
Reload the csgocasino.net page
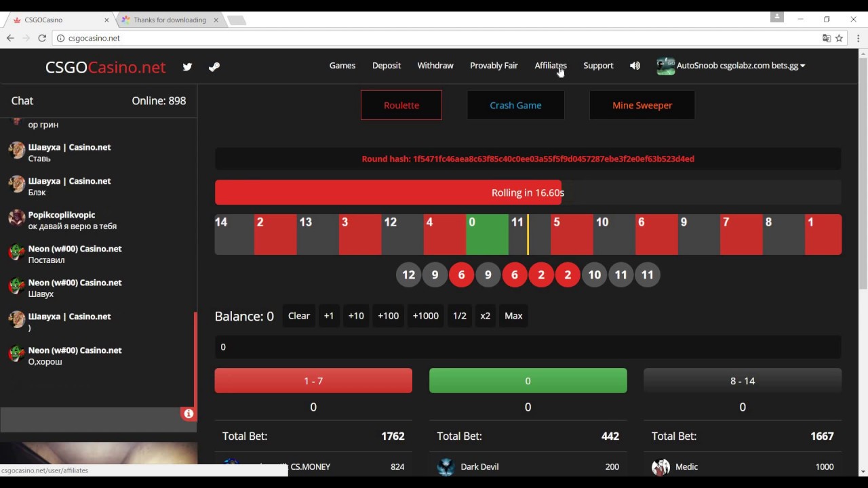[42, 38]
